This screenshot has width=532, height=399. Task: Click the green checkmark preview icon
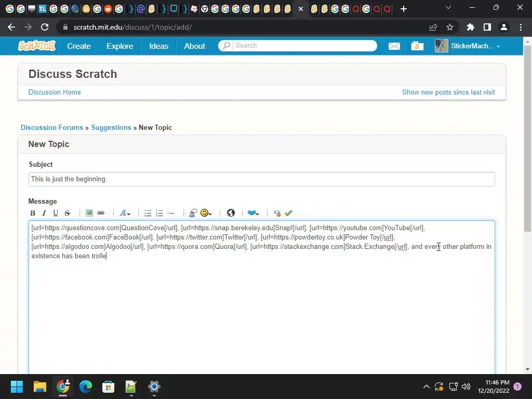(x=288, y=213)
